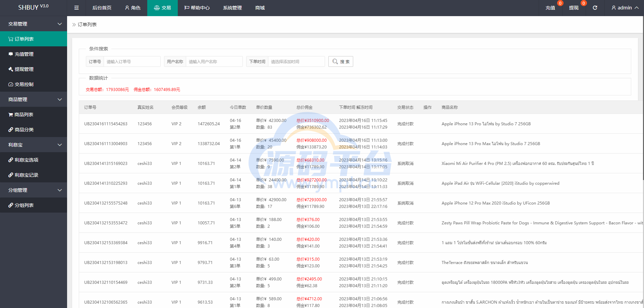The width and height of the screenshot is (644, 308).
Task: Click the refresh icon in top bar
Action: point(595,8)
